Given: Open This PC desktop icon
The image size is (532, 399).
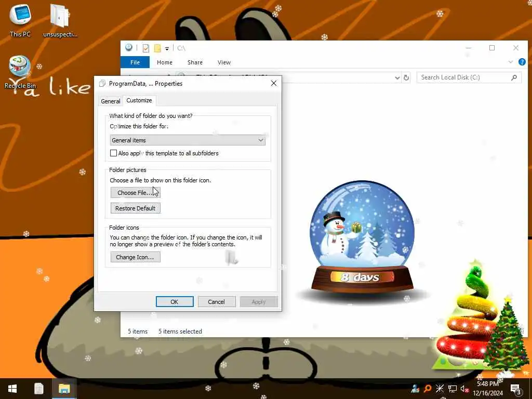Looking at the screenshot, I should (x=20, y=20).
